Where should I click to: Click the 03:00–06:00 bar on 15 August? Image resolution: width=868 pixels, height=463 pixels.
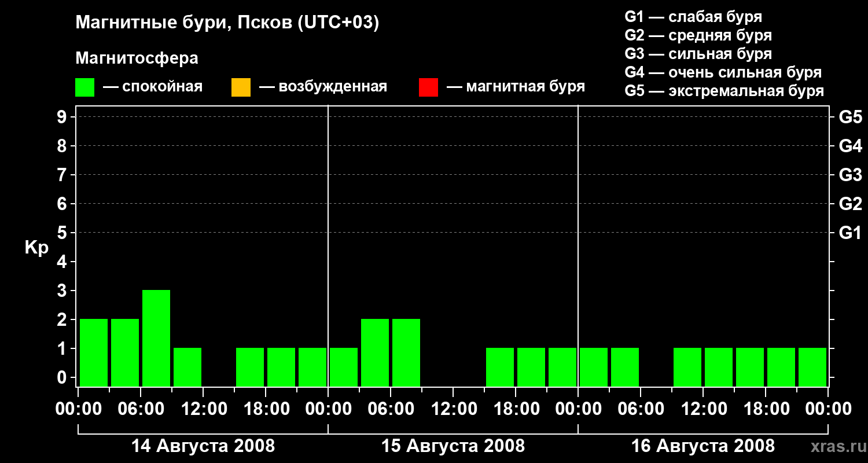[x=375, y=352]
